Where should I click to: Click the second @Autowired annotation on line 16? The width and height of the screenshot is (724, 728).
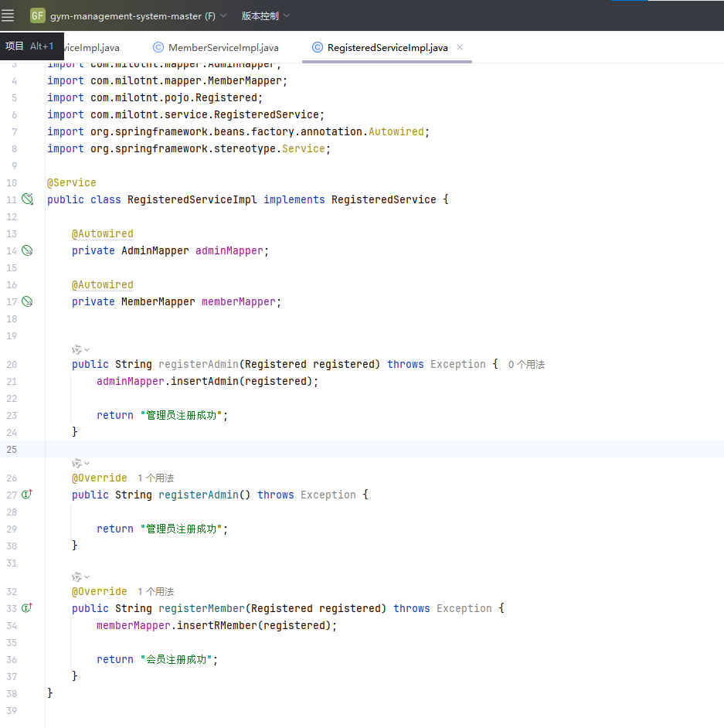(103, 284)
